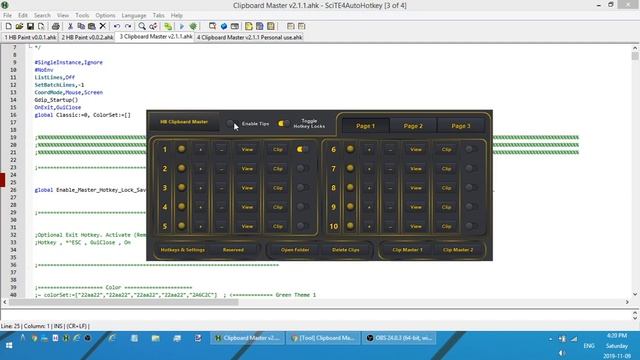Click plus button in row 6

tap(369, 149)
